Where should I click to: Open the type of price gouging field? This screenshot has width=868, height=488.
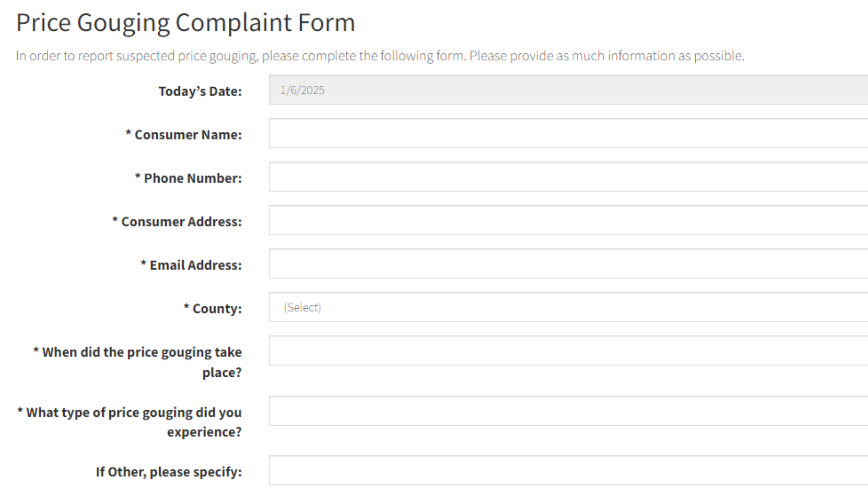[x=568, y=411]
